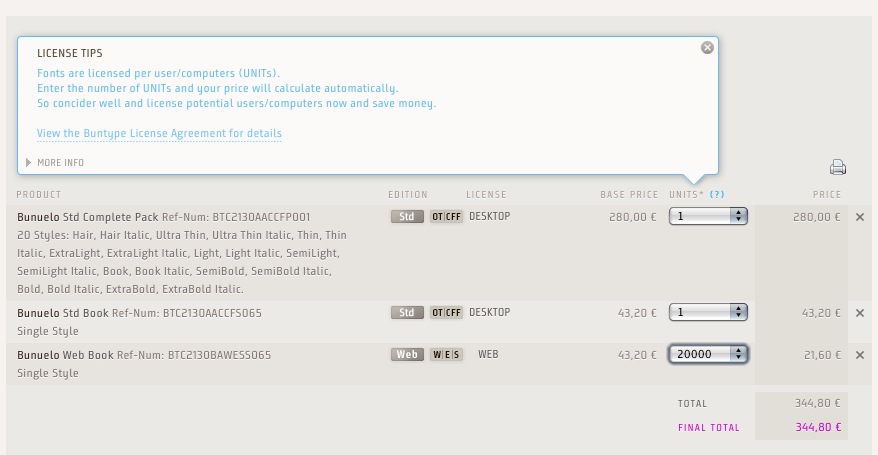Click Bunuelo Web Book product name

[x=65, y=355]
